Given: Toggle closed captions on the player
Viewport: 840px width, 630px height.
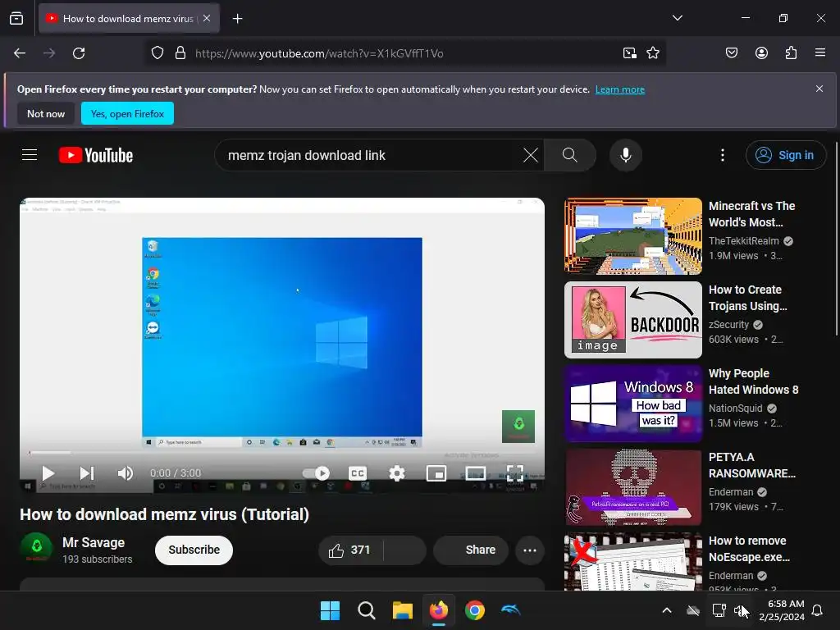Looking at the screenshot, I should click(x=358, y=473).
